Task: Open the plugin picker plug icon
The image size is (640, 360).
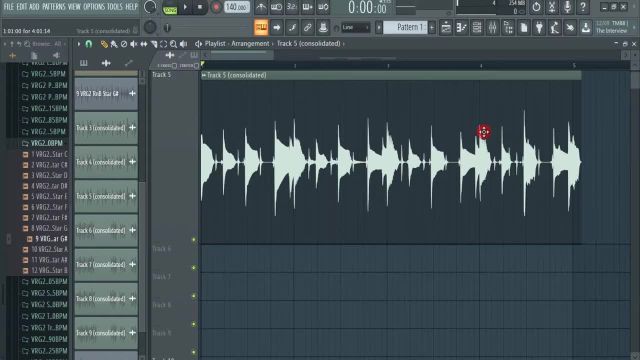Action: tap(539, 27)
